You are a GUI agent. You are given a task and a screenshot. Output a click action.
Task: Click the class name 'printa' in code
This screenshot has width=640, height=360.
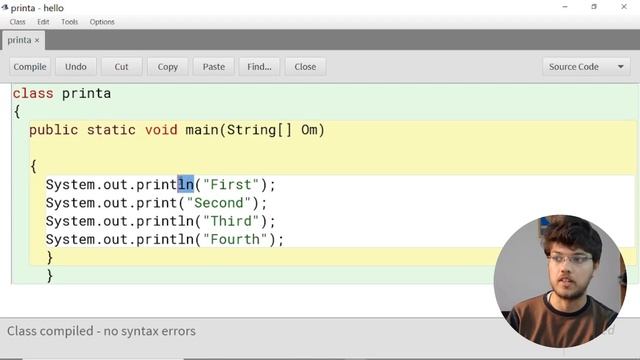[87, 94]
